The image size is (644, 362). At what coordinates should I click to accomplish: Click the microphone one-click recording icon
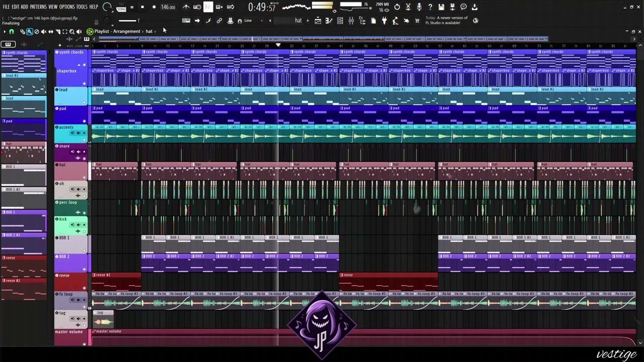[419, 7]
